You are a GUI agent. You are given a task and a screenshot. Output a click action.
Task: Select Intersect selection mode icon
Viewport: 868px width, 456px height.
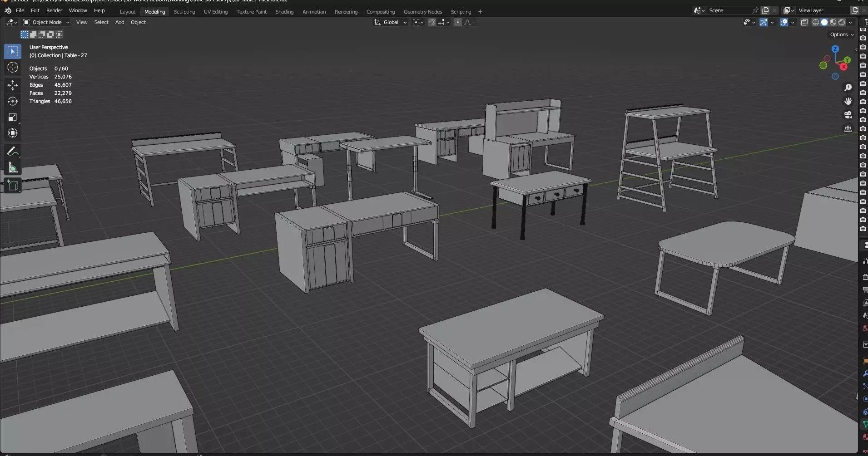coord(59,34)
